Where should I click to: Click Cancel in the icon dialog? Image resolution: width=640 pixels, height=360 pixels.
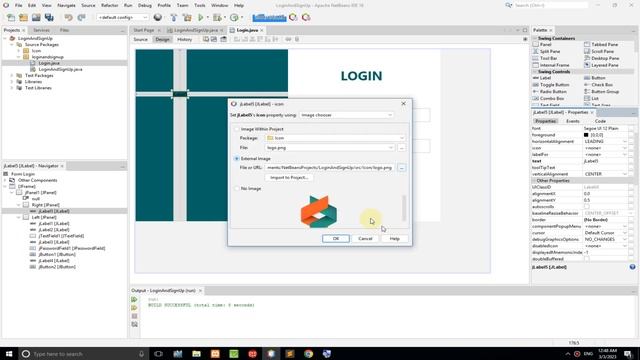click(x=365, y=238)
